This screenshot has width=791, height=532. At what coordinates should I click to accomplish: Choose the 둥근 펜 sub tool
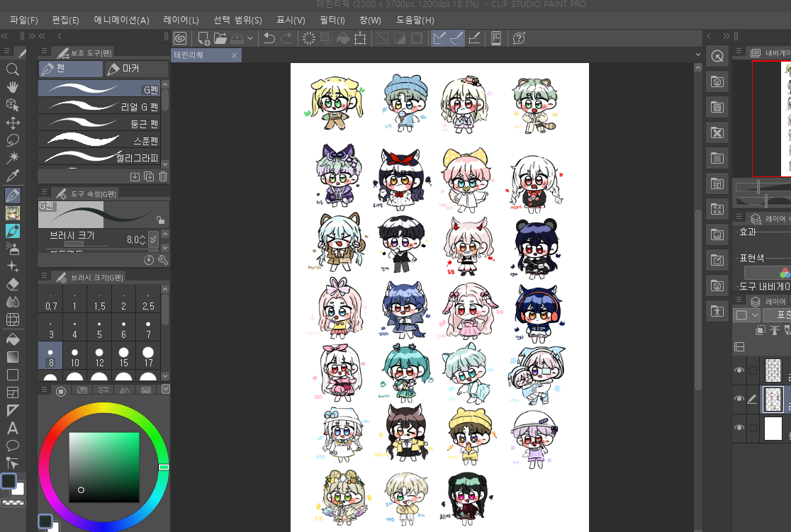point(99,123)
